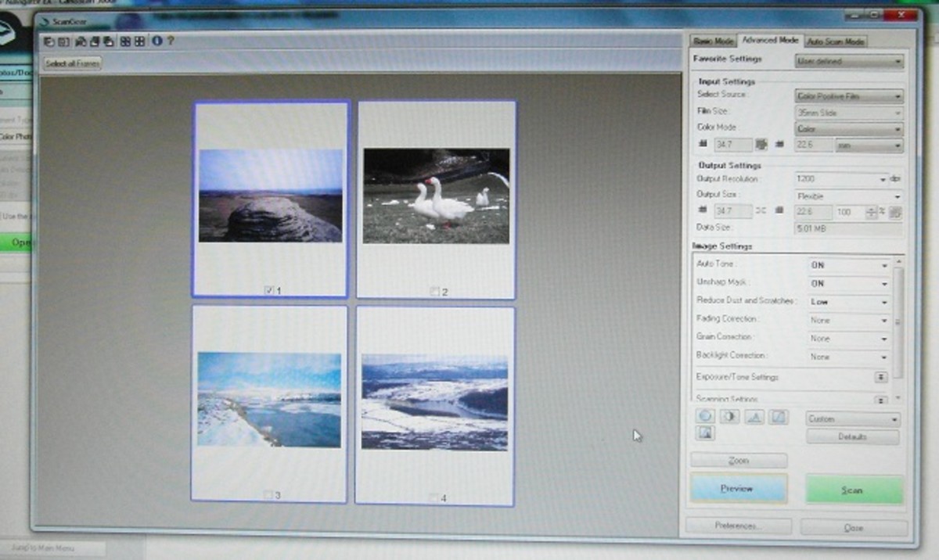
Task: Check the checkbox on frame 2
Action: (x=435, y=290)
